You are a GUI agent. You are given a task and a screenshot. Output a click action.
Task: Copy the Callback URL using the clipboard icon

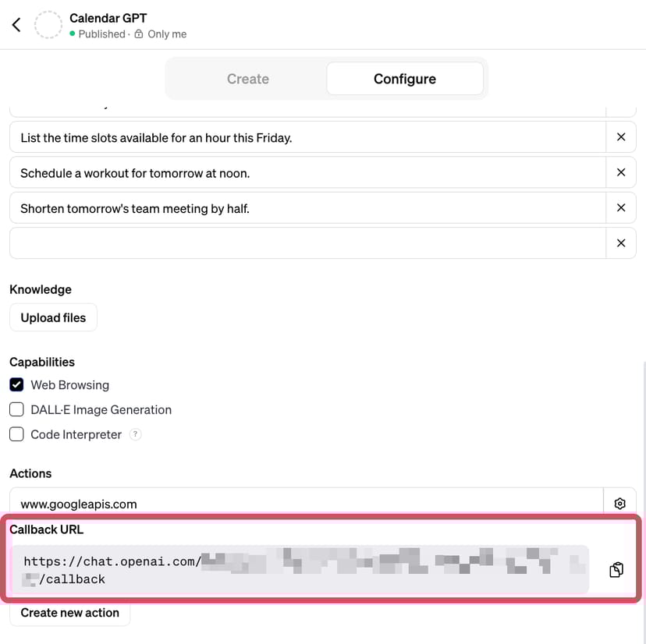(616, 570)
